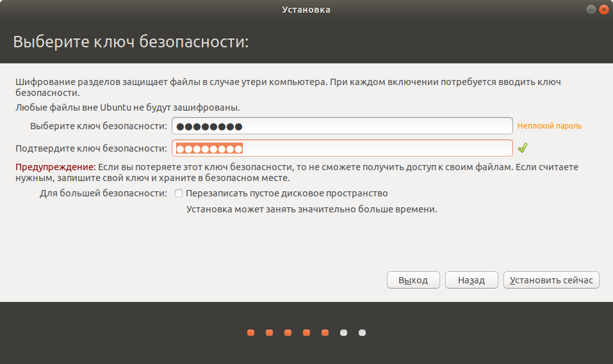Click the second orange progress dot
The width and height of the screenshot is (613, 364).
click(x=269, y=333)
